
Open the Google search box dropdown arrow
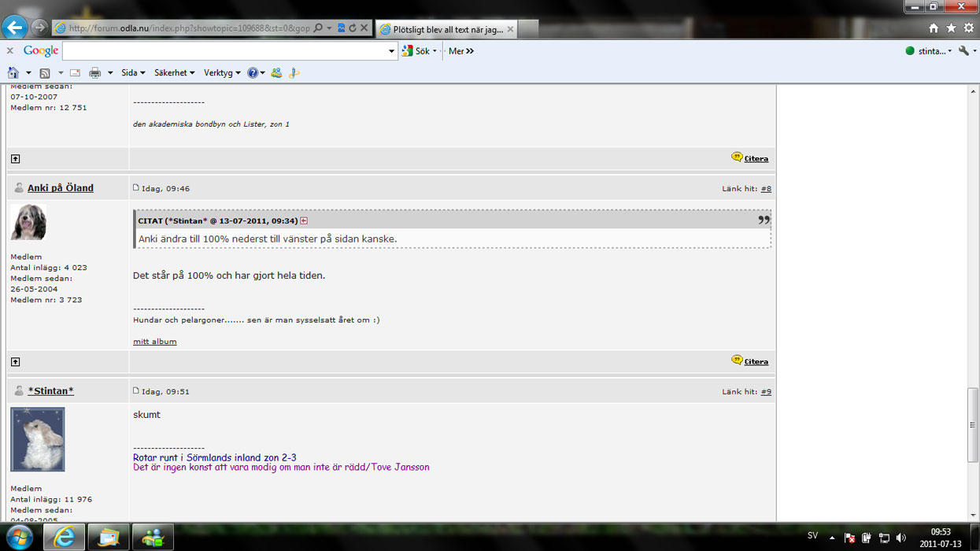pyautogui.click(x=391, y=51)
